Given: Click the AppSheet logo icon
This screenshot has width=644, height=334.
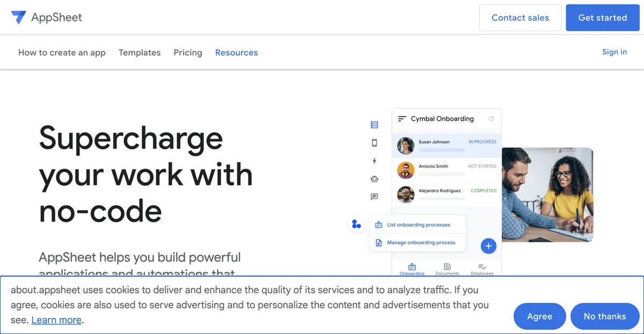Looking at the screenshot, I should coord(18,17).
